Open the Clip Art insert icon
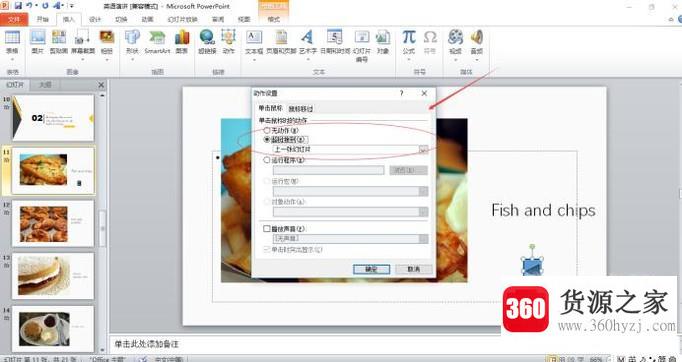The image size is (682, 362). click(x=59, y=42)
